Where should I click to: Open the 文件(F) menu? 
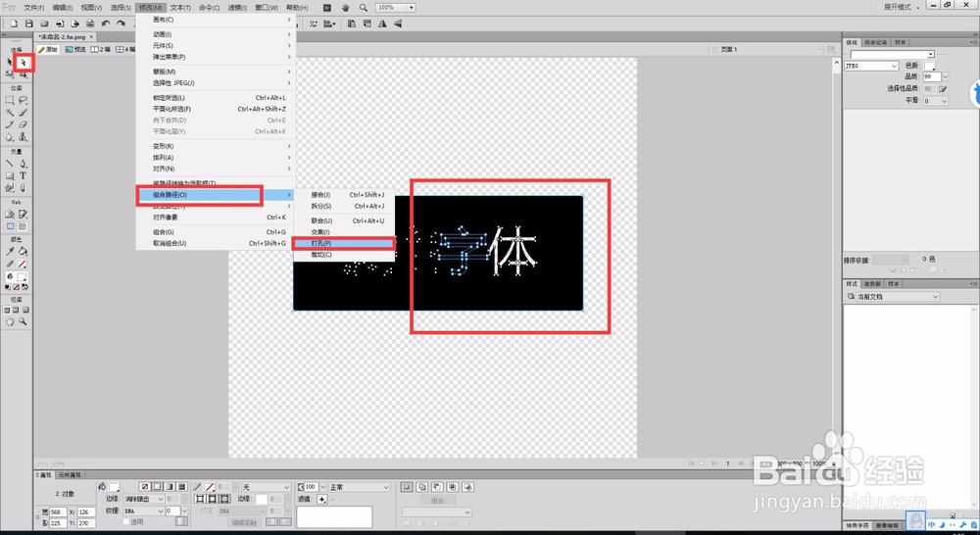[33, 8]
